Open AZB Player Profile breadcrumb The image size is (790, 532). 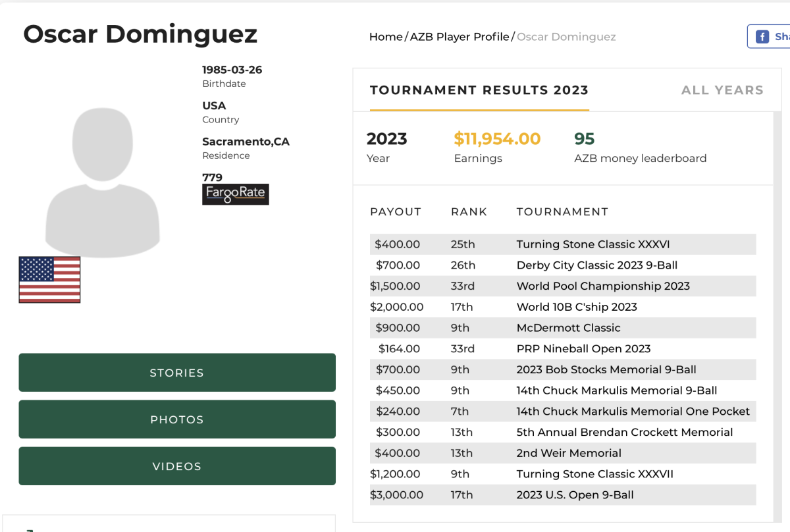[x=460, y=37]
